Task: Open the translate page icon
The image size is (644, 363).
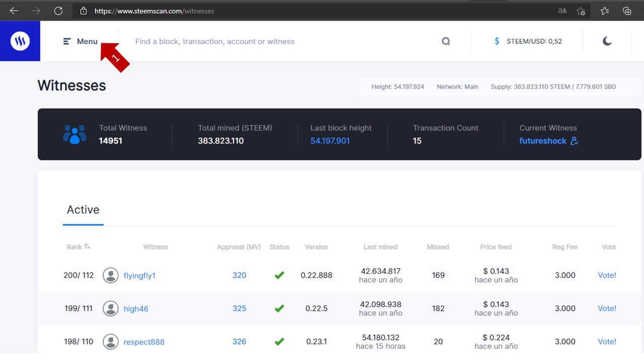Action: [x=562, y=11]
